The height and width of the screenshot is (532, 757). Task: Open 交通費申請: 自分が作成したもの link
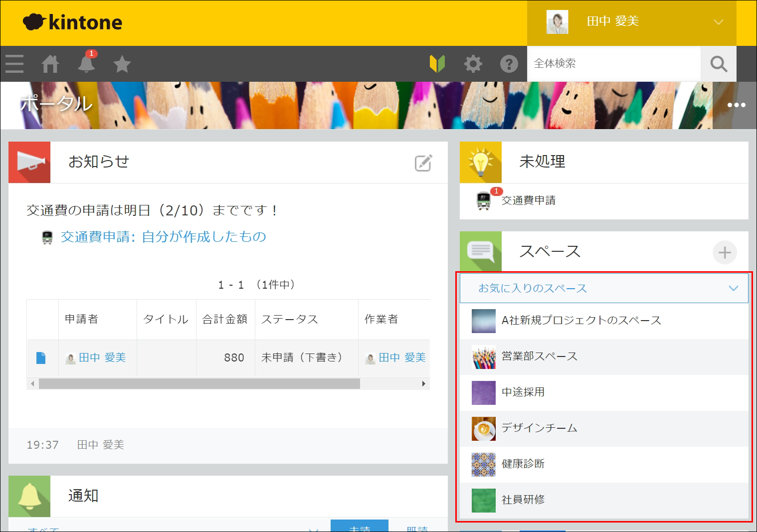163,237
